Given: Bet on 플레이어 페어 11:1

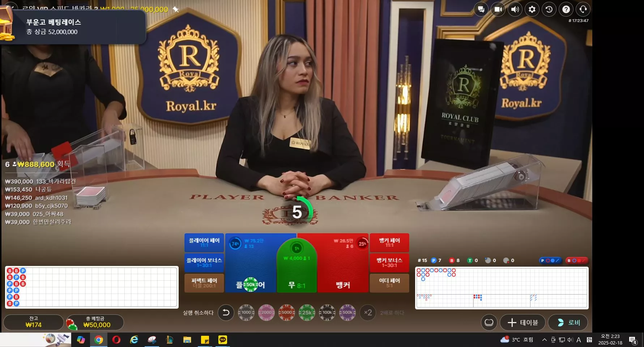Looking at the screenshot, I should 204,242.
